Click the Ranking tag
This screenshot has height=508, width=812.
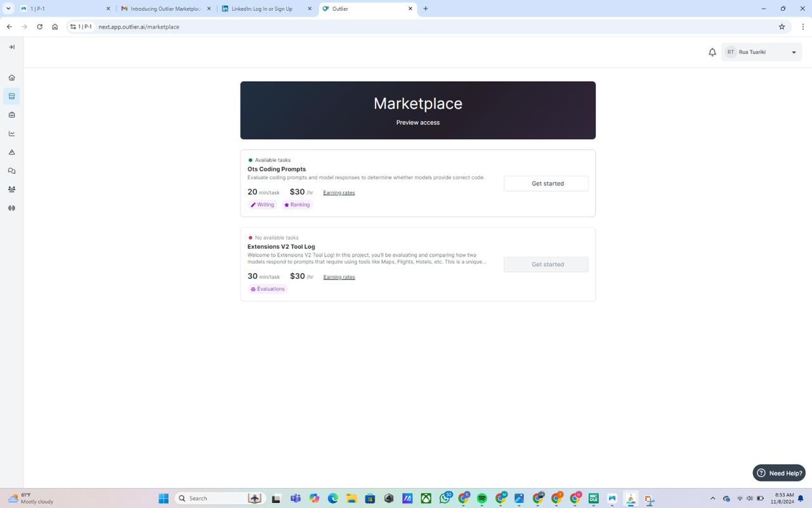click(x=297, y=204)
